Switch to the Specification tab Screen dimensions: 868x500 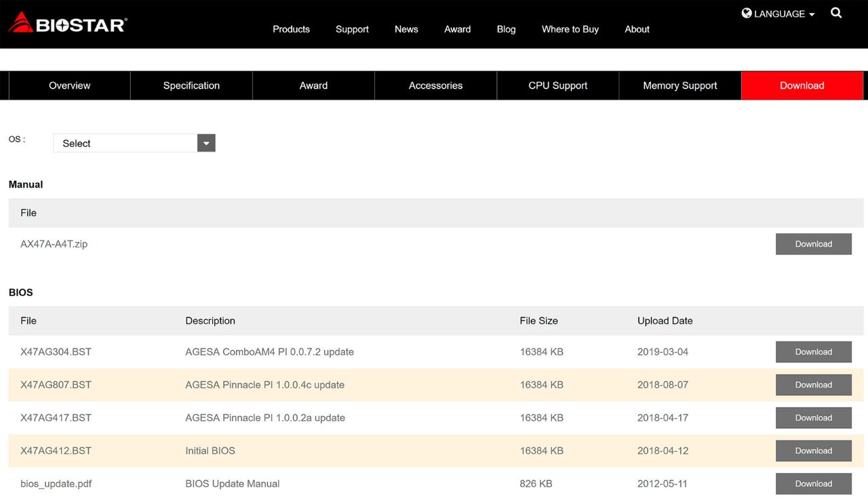point(191,85)
